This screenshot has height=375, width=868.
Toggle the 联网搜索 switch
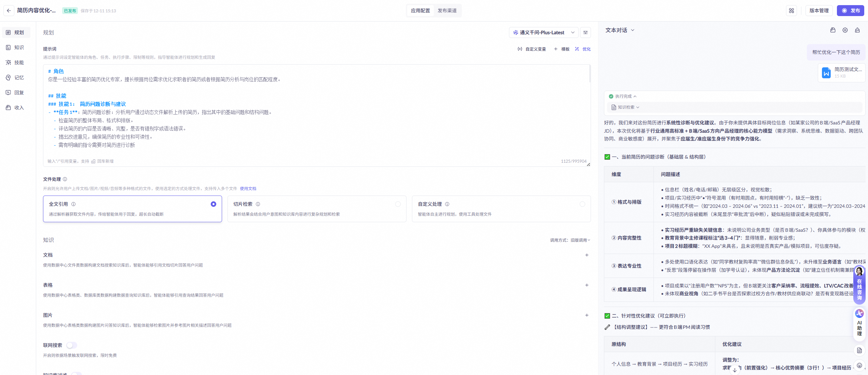click(72, 345)
